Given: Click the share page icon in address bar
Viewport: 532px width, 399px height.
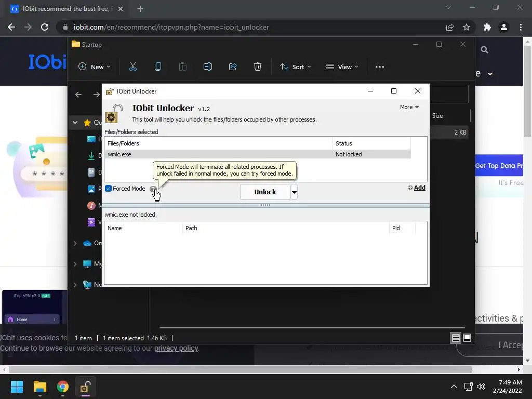Looking at the screenshot, I should 450,27.
